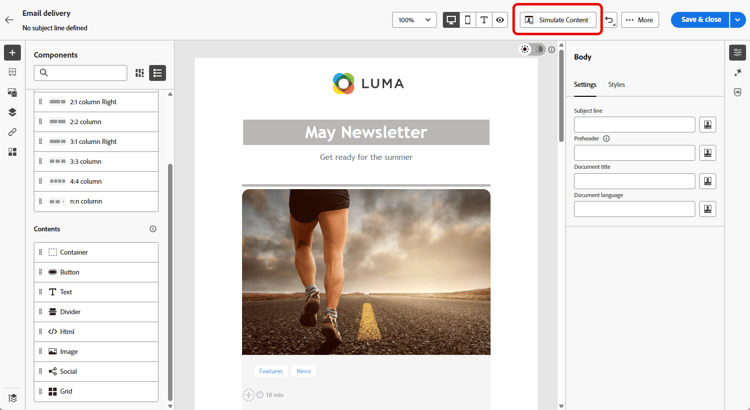Select the Container content component

coord(96,252)
